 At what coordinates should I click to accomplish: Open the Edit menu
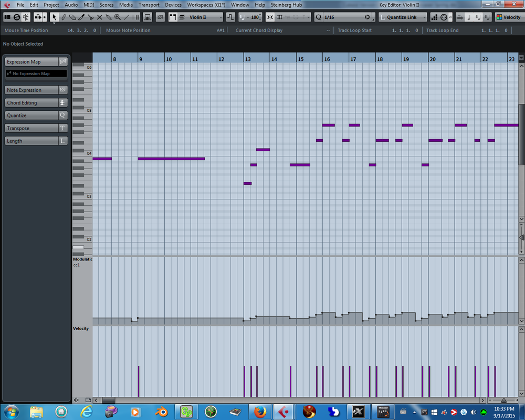pyautogui.click(x=34, y=5)
